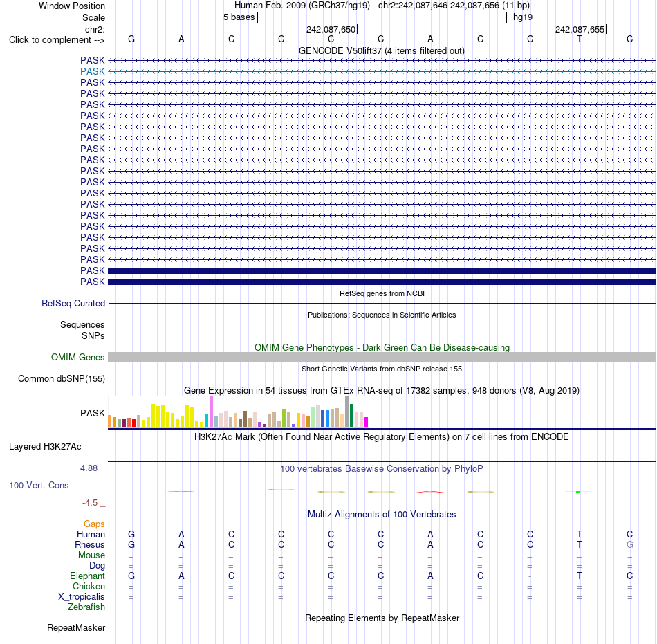Click the dark green bar in GTEx chart
Screen dimensions: 657x644
(351, 416)
